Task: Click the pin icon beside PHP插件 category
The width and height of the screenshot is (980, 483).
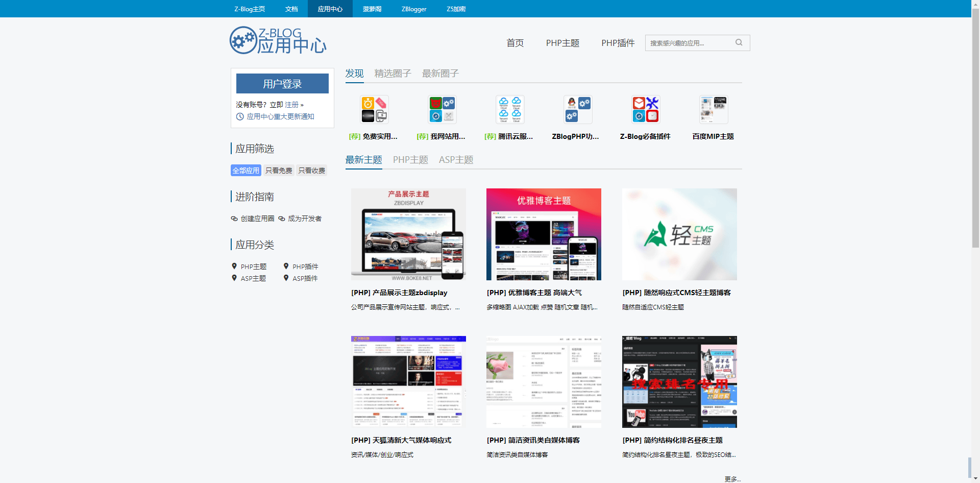Action: coord(286,266)
